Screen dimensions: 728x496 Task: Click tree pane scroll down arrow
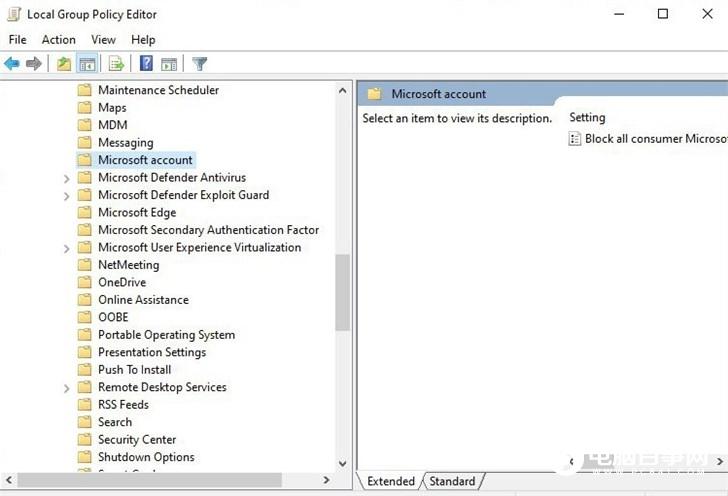[x=343, y=463]
